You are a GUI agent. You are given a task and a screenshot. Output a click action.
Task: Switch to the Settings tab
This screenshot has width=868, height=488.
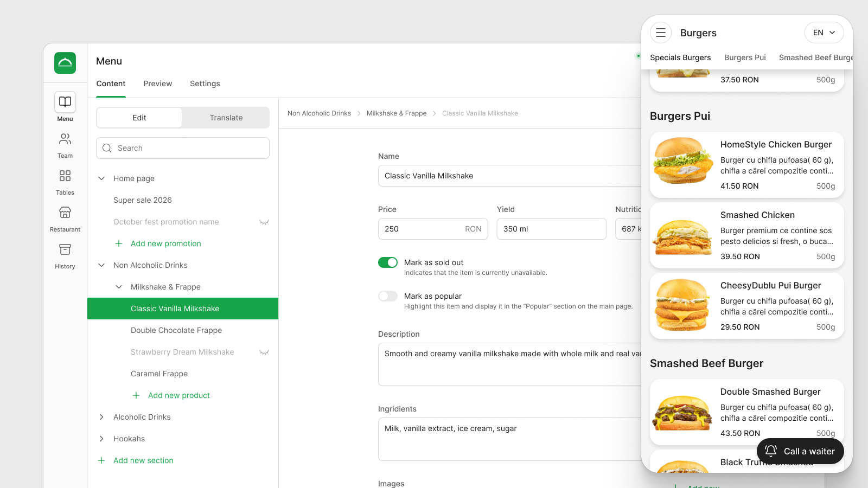click(205, 84)
